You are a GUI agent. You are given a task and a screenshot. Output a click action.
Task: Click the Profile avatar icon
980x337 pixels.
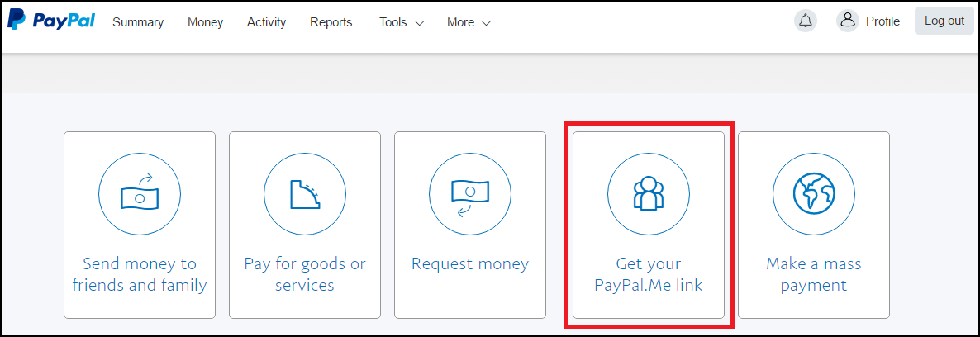[x=848, y=21]
